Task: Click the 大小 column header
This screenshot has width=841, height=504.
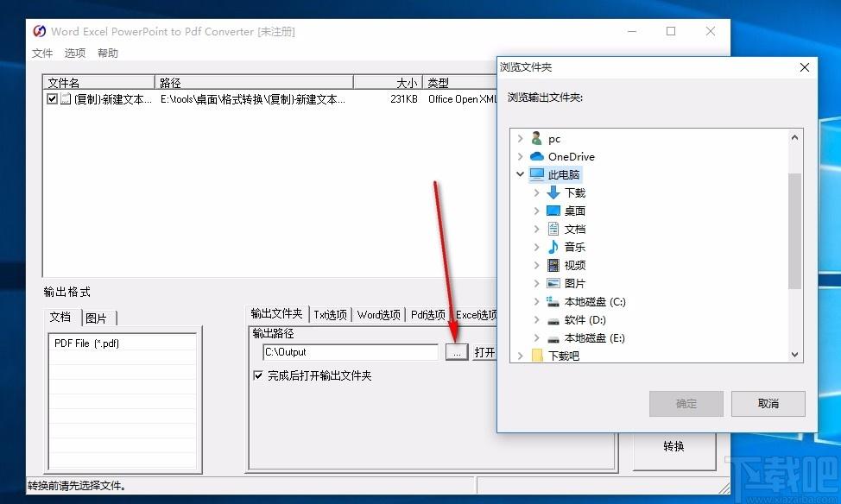Action: coord(388,83)
